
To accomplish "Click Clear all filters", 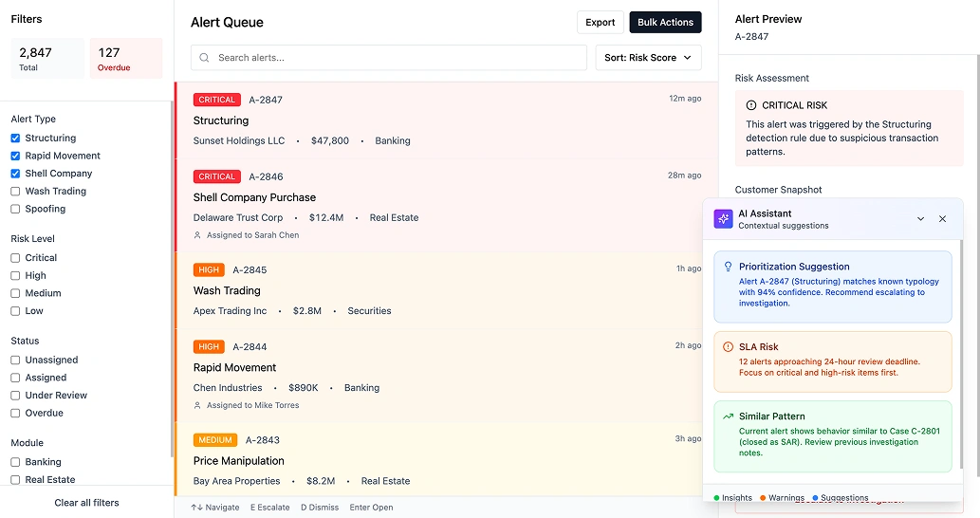I will click(x=86, y=503).
